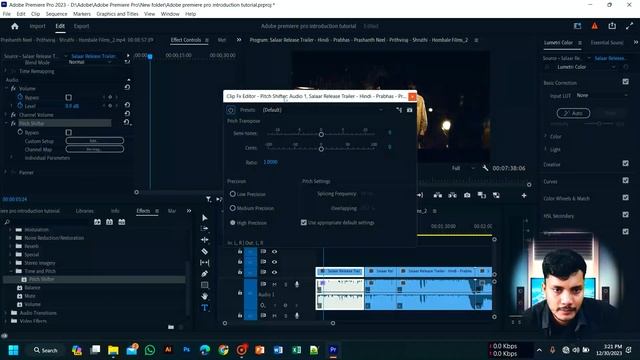The width and height of the screenshot is (640, 360).
Task: Select the Slip tool
Action: click(205, 262)
